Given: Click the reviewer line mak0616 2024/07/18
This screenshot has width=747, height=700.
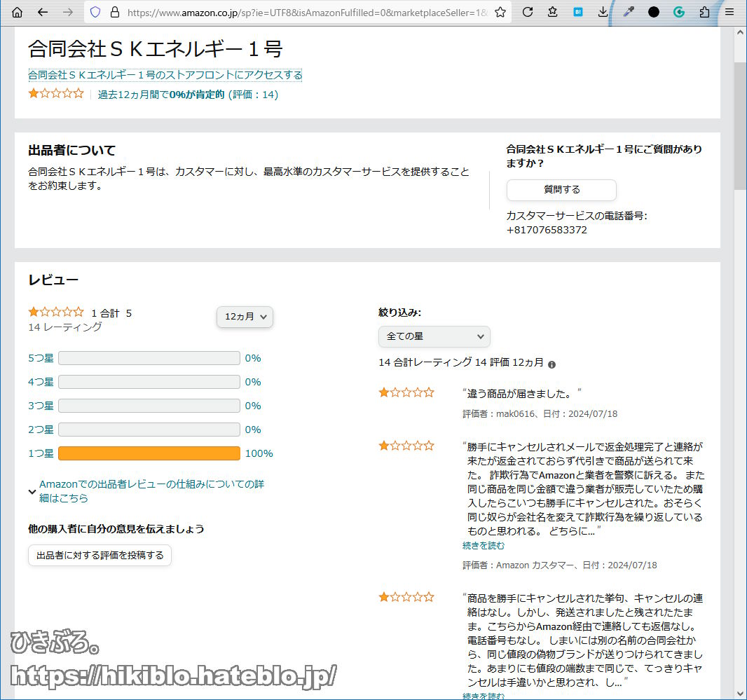Looking at the screenshot, I should coord(540,414).
